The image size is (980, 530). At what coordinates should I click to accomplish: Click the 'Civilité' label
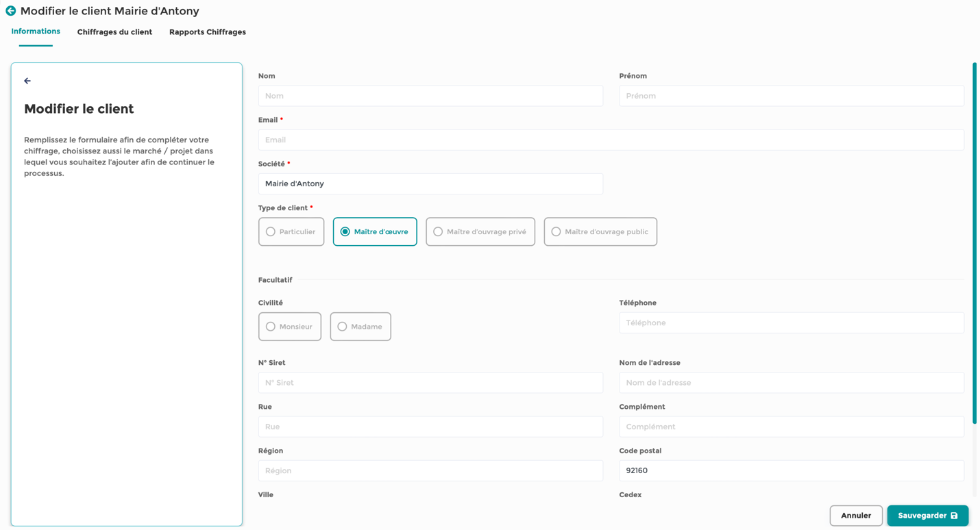[270, 303]
